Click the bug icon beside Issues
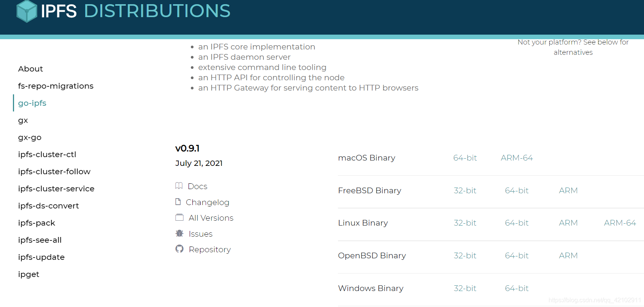This screenshot has width=644, height=307. tap(179, 233)
